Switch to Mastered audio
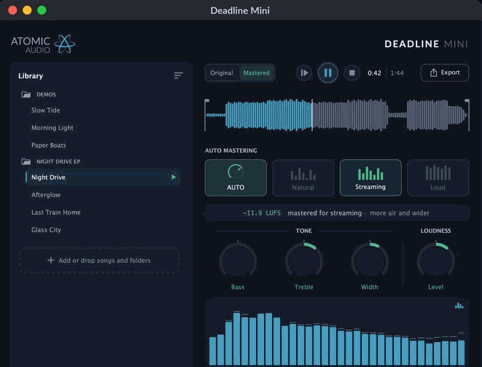This screenshot has height=367, width=482. 256,73
